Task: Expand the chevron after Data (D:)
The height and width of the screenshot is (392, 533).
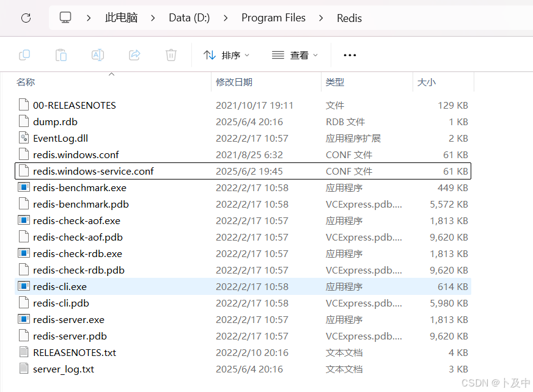Action: (226, 18)
